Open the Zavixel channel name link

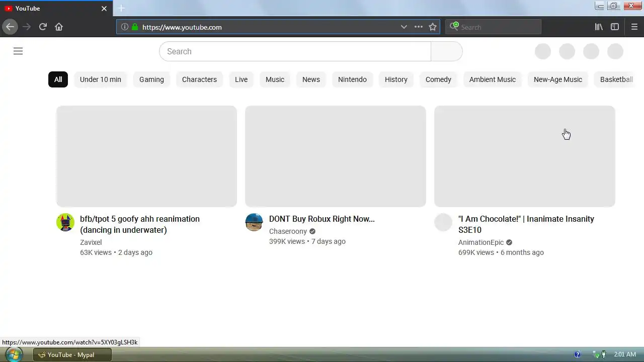tap(91, 242)
